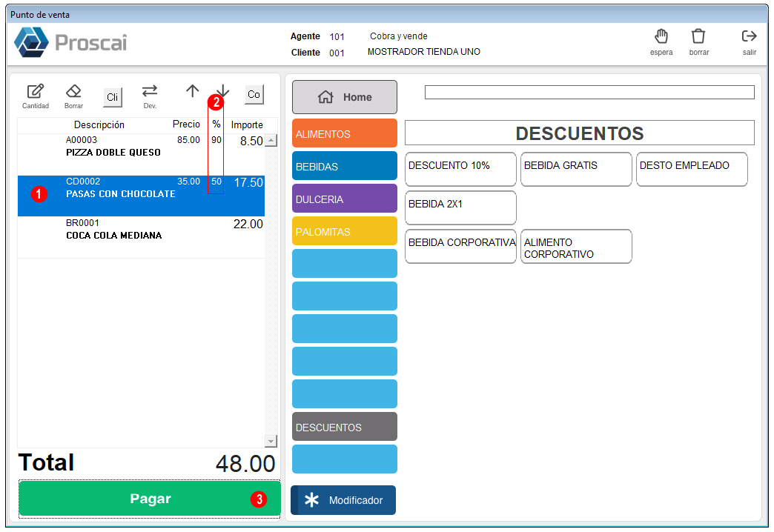Go to Home screen
This screenshot has width=774, height=532.
point(345,97)
